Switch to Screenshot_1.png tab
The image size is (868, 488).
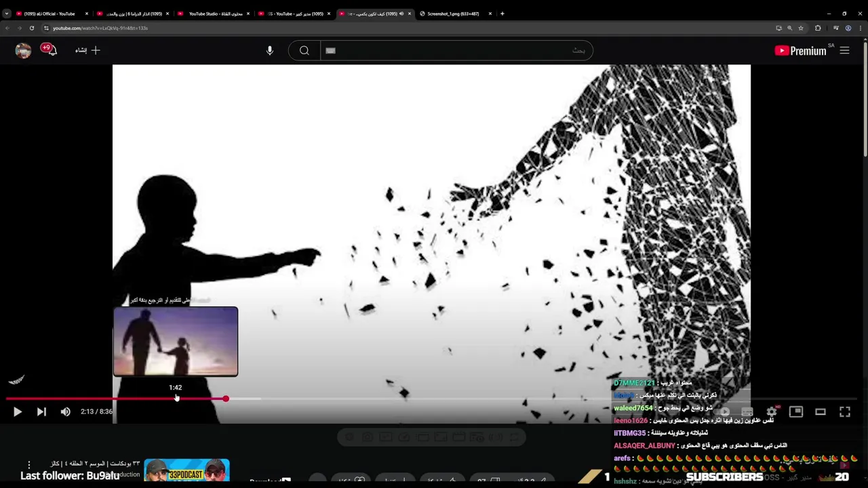pos(453,14)
